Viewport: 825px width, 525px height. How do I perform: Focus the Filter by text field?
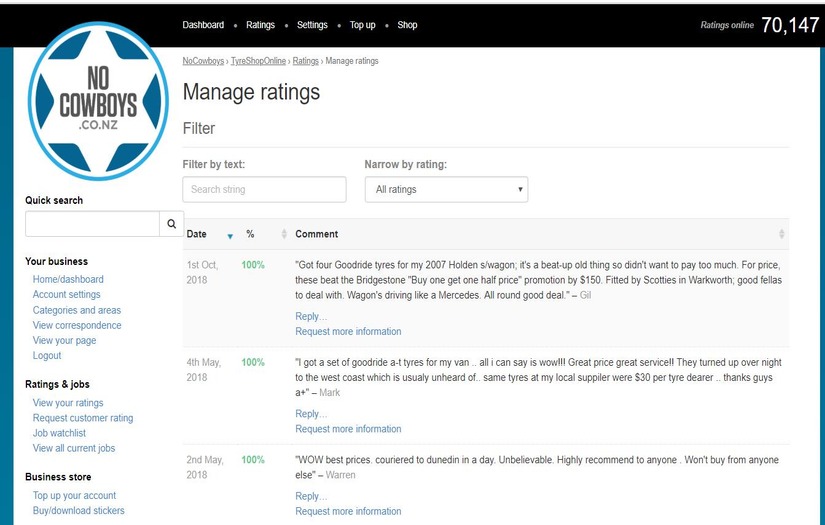coord(264,189)
